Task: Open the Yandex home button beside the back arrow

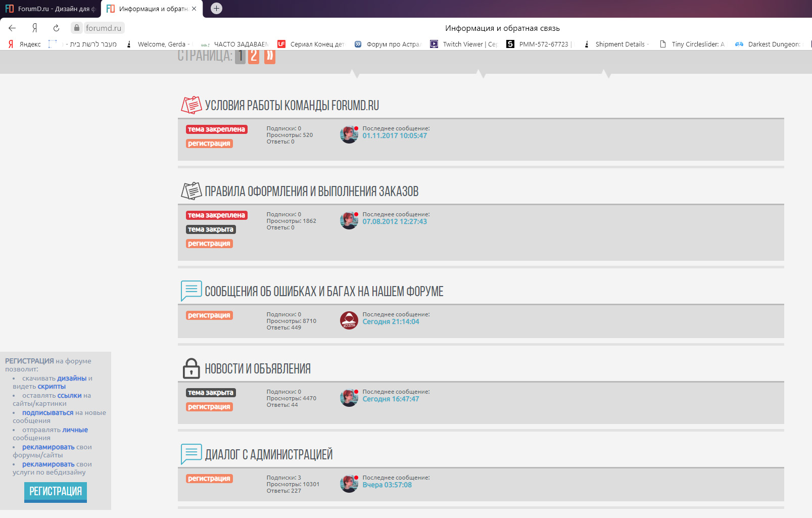Action: (x=34, y=28)
